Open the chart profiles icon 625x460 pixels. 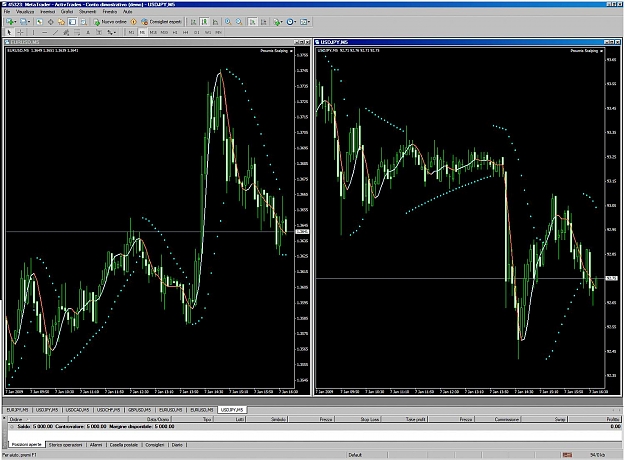[25, 22]
